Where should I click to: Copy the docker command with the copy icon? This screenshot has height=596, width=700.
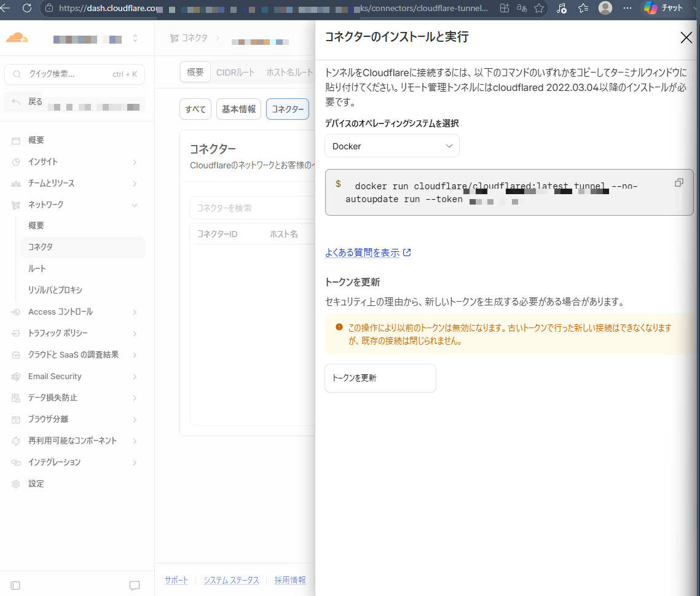click(678, 182)
